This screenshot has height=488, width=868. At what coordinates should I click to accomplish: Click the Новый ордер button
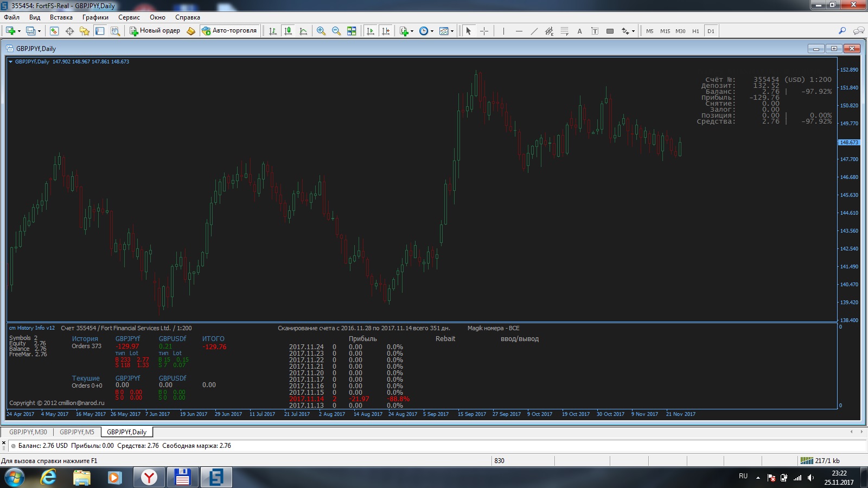pos(155,31)
